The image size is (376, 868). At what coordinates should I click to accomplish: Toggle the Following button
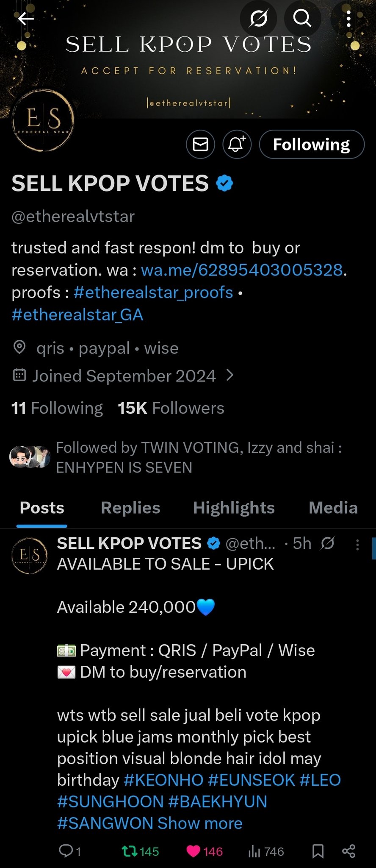311,145
